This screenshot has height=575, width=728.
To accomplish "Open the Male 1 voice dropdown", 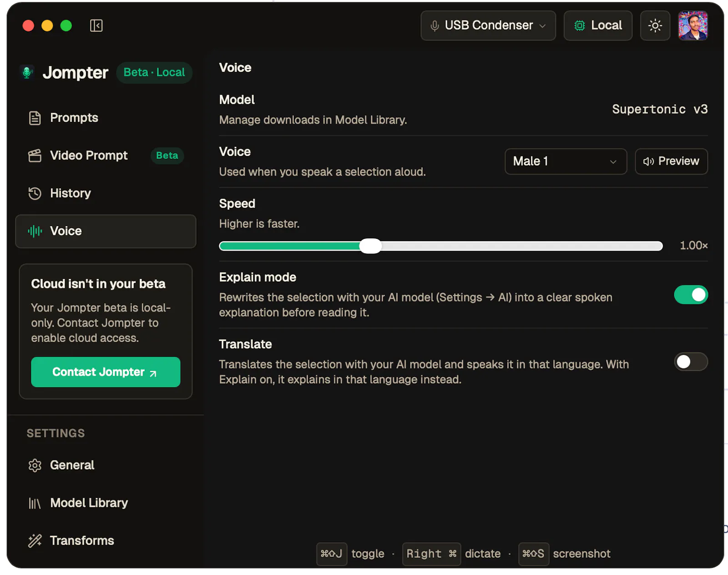I will coord(566,161).
